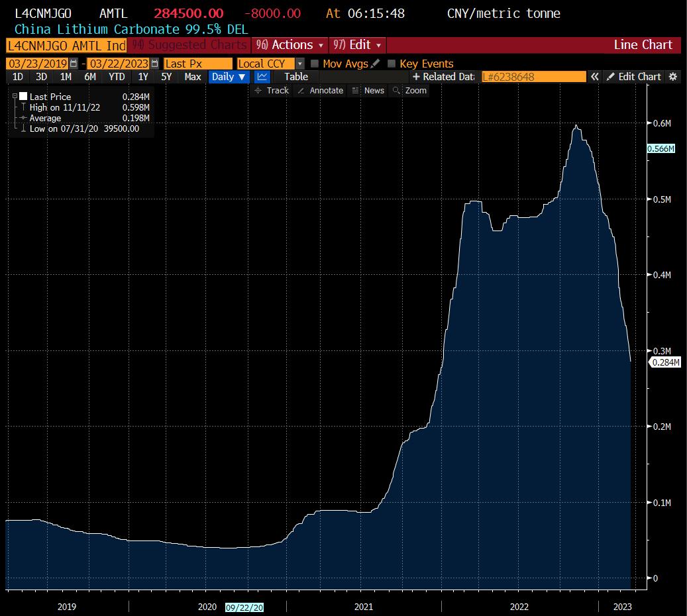Click the 2023 x-axis year label
Image resolution: width=687 pixels, height=616 pixels.
(x=623, y=607)
